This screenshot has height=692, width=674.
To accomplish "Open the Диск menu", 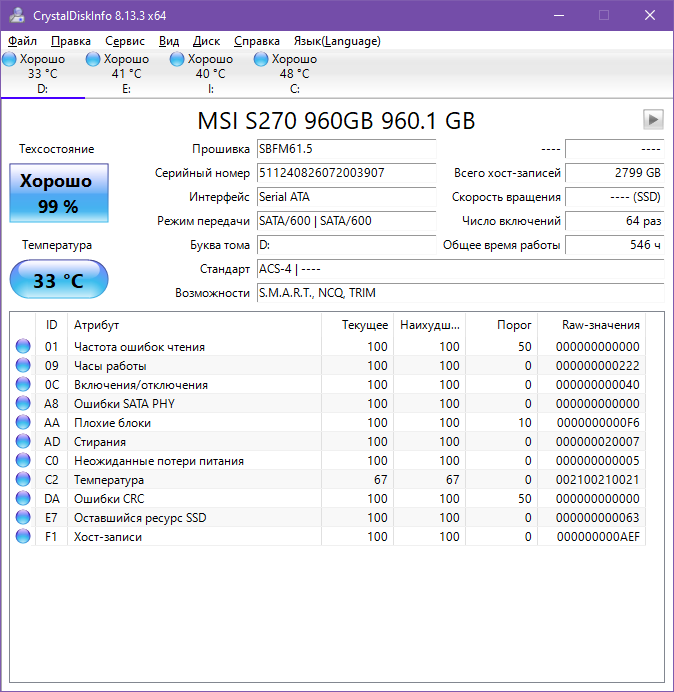I will pos(206,41).
